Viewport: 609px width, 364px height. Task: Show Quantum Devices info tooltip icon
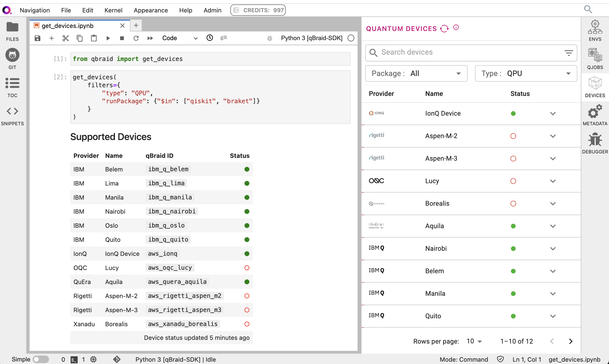(456, 27)
